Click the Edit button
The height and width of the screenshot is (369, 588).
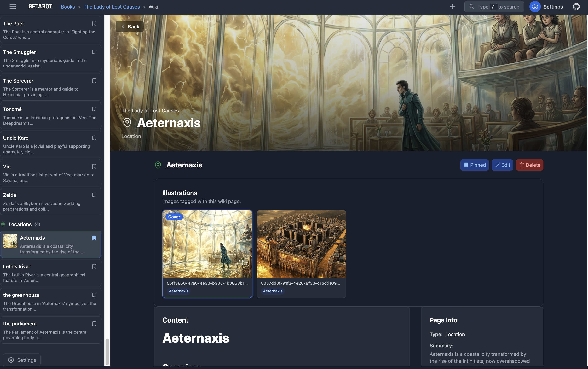[502, 165]
